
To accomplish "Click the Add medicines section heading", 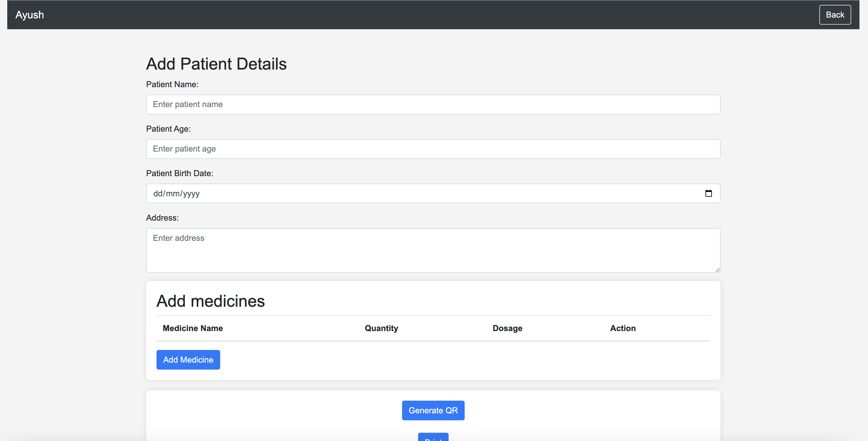I will pos(211,301).
